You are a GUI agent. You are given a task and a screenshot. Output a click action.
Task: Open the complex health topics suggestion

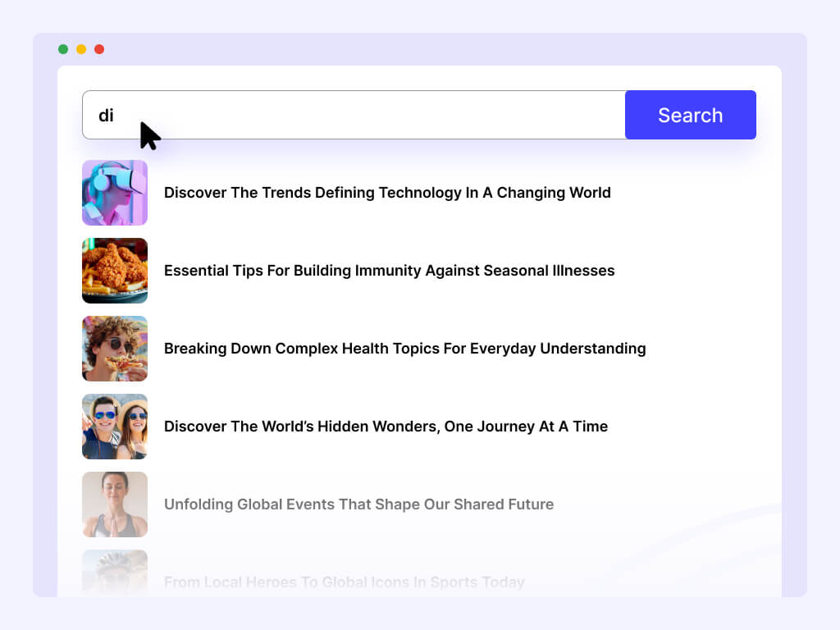click(404, 349)
